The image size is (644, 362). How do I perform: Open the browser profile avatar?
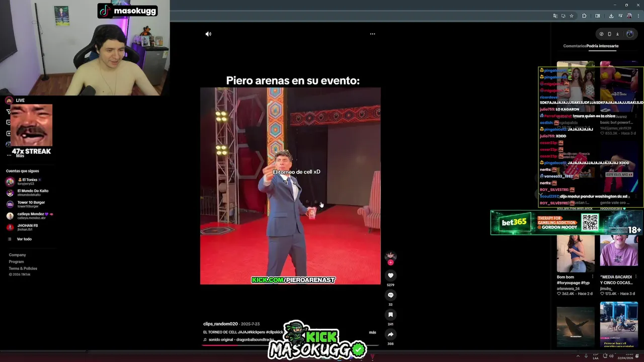[629, 16]
